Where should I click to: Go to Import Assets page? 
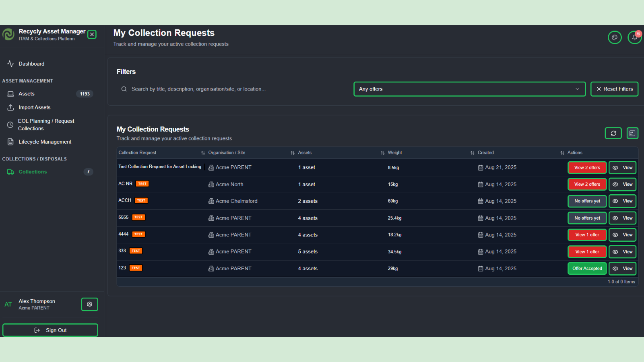point(34,107)
